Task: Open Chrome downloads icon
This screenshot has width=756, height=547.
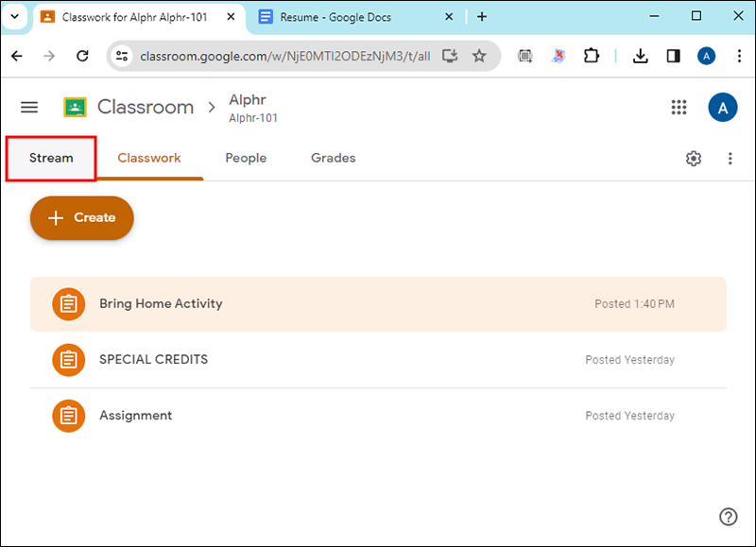Action: tap(641, 57)
